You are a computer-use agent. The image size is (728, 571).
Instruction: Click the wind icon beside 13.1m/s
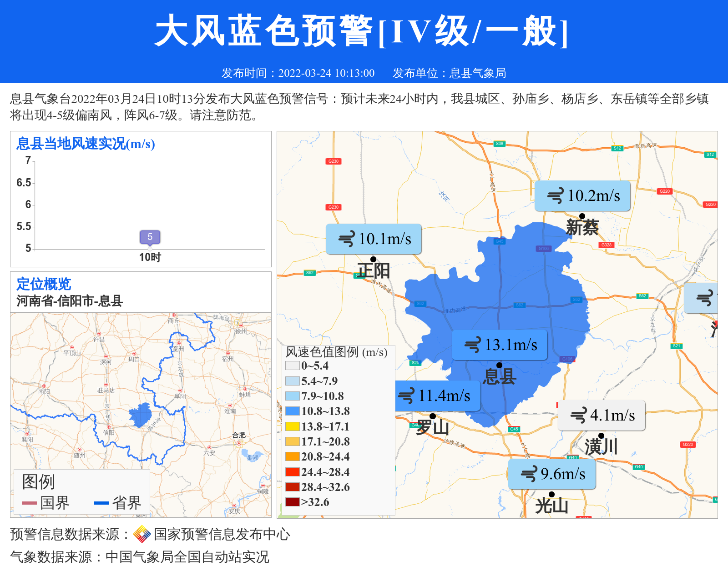click(x=472, y=345)
